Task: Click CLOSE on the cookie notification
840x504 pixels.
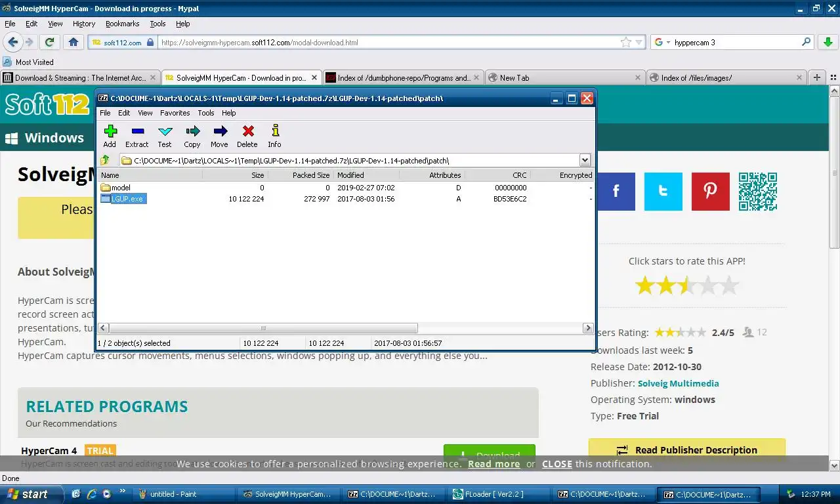Action: click(x=557, y=464)
